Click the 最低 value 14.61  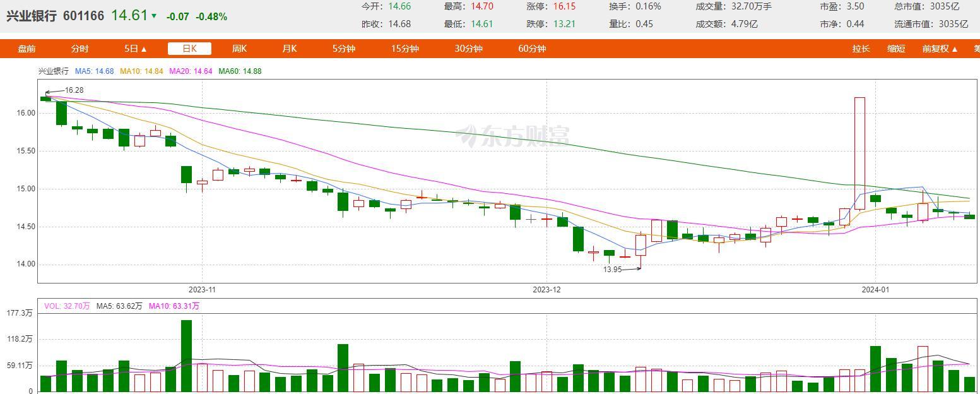pos(481,24)
